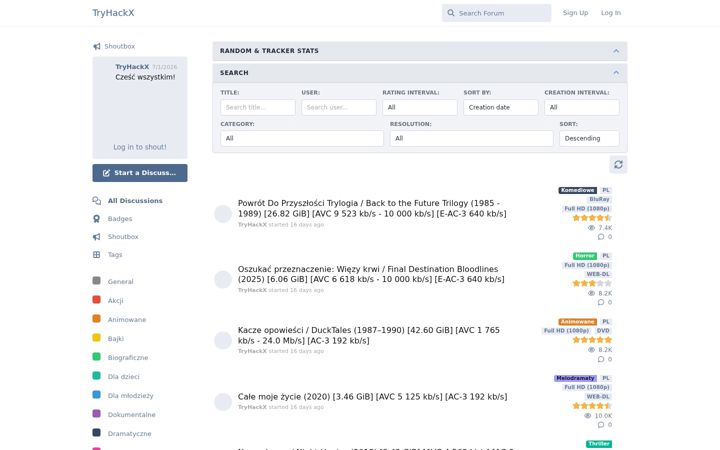This screenshot has width=720, height=450.
Task: Open Całe moje życie (2020) discussion
Action: click(372, 397)
